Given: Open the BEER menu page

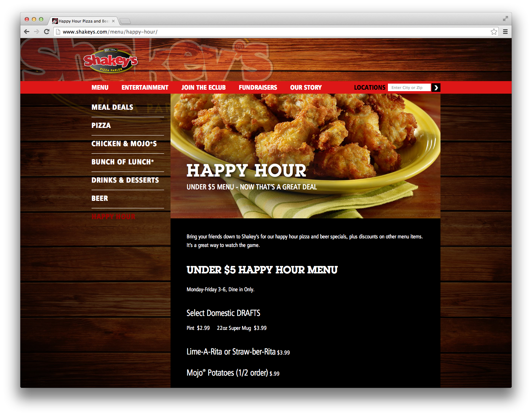Looking at the screenshot, I should pos(100,198).
